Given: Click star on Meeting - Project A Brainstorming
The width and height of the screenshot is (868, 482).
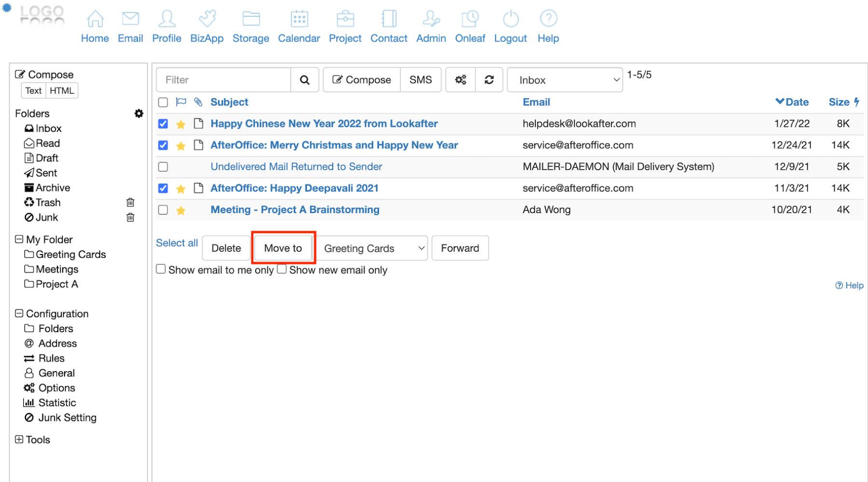Looking at the screenshot, I should pos(181,210).
